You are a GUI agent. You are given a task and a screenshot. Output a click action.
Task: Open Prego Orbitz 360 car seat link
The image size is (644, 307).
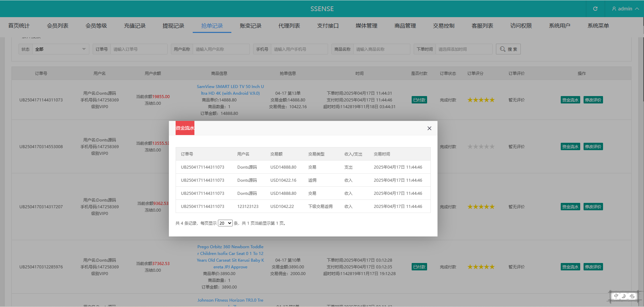[x=230, y=257]
